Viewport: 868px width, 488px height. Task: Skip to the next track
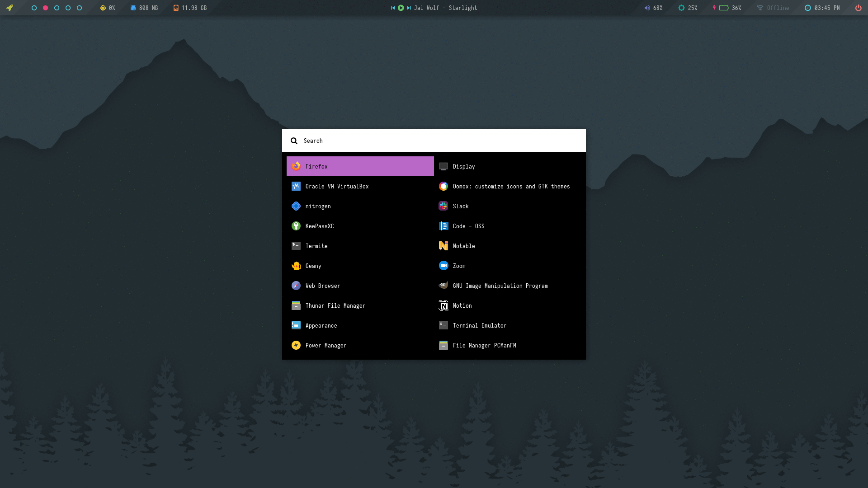tap(409, 8)
